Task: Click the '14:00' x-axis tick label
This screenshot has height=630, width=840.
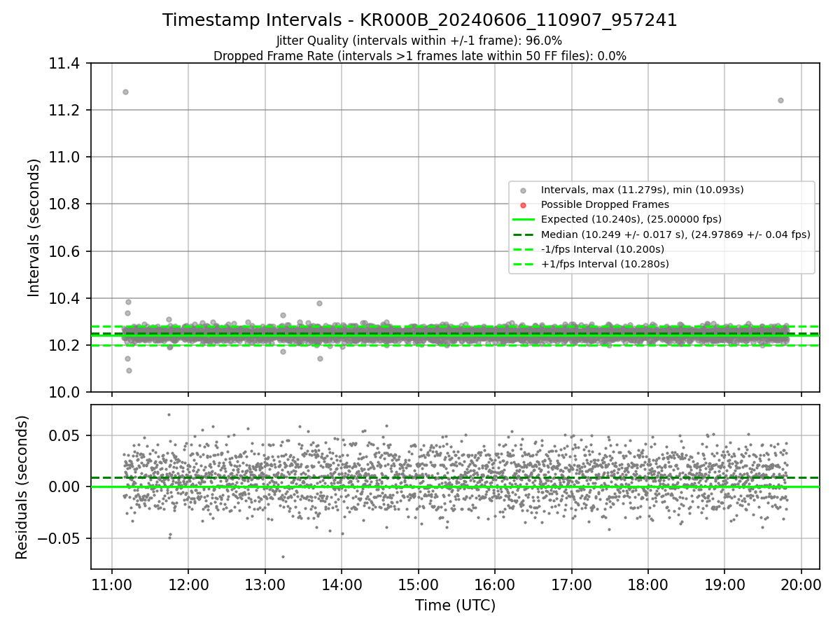Action: point(342,586)
